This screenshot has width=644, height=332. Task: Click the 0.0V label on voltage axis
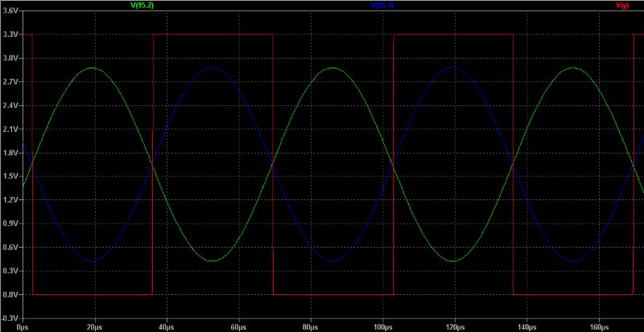10,295
